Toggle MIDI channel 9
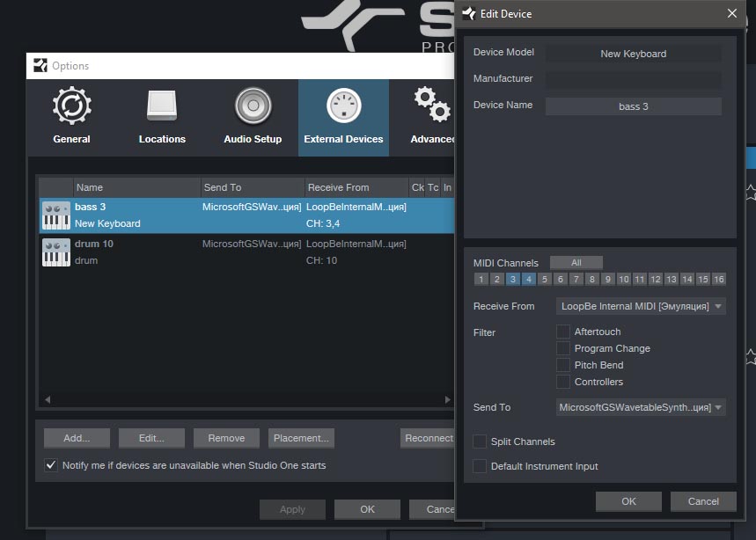756x540 pixels. (x=608, y=279)
